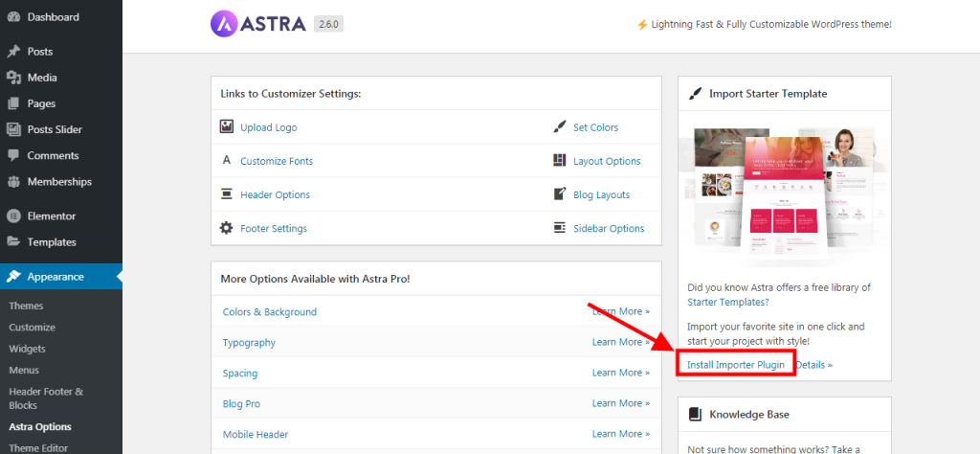The width and height of the screenshot is (980, 454).
Task: Click the Import Starter Template brush icon
Action: pyautogui.click(x=695, y=93)
